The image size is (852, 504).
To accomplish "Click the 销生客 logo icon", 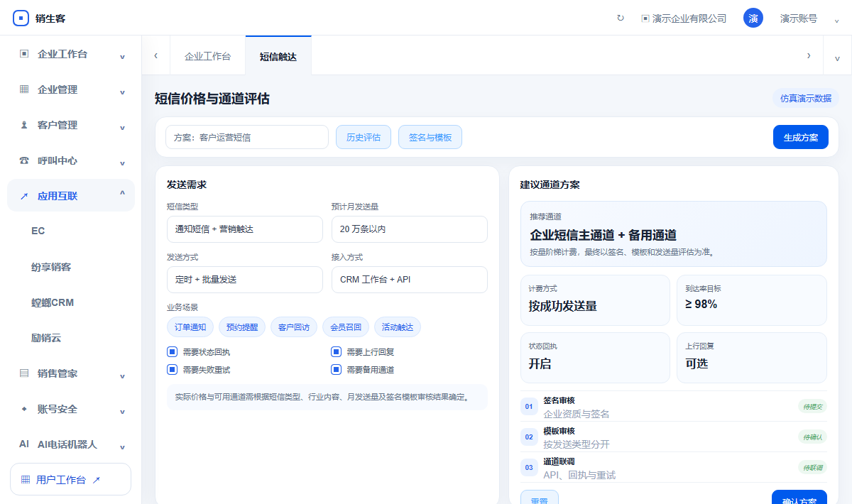I will pos(21,18).
